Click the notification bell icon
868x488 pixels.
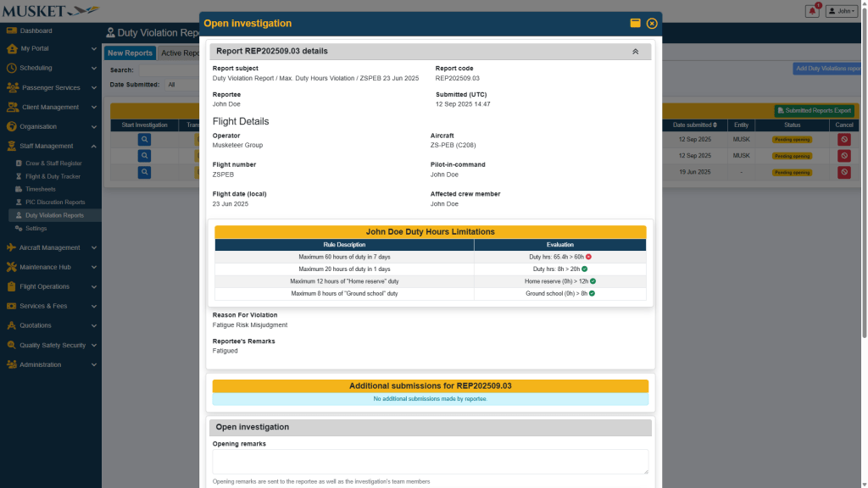tap(812, 11)
